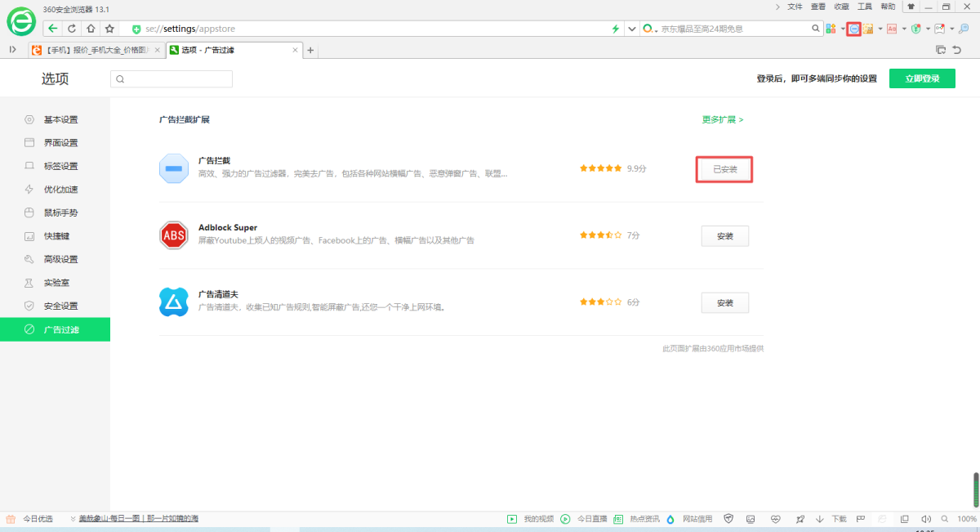Click the search magnifier in the search box
The image size is (980, 532).
tap(815, 29)
